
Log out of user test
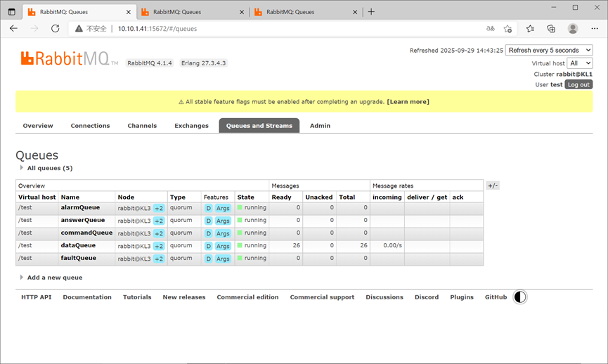578,84
